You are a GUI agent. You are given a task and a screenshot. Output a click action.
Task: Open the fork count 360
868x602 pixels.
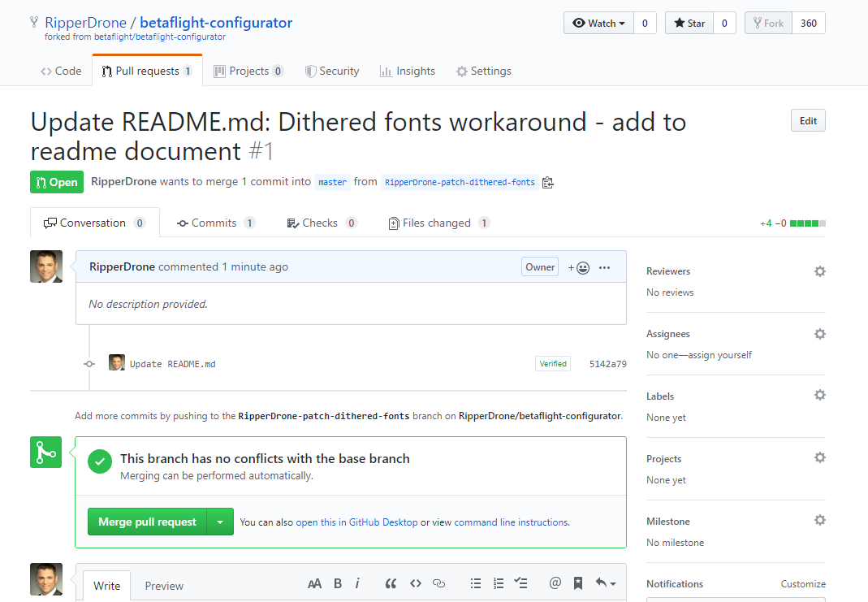pos(808,24)
